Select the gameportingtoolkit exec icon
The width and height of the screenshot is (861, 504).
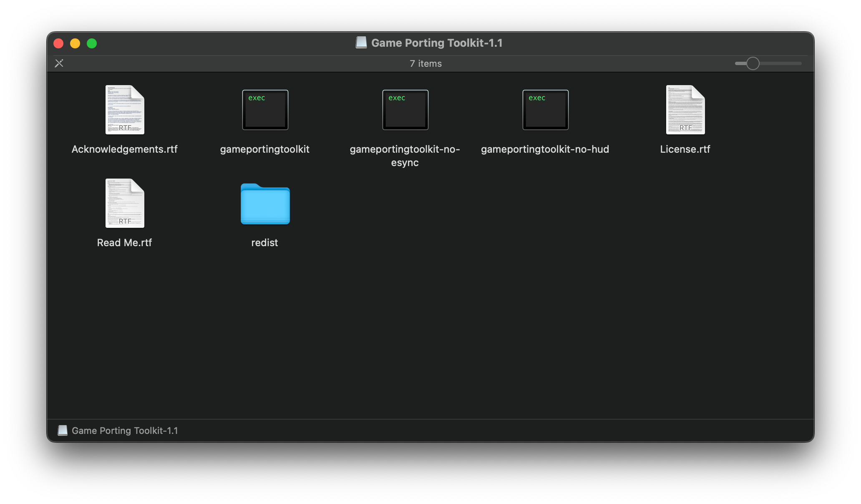pyautogui.click(x=265, y=110)
